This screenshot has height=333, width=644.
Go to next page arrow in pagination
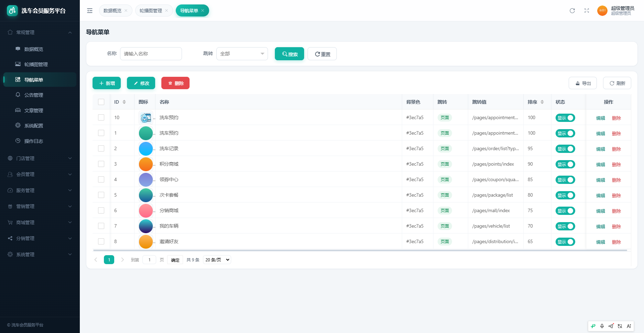122,260
